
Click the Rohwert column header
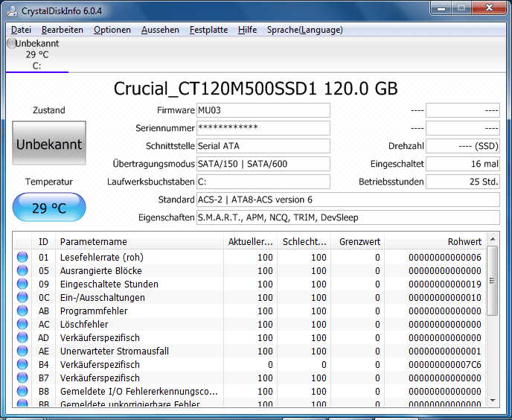435,241
